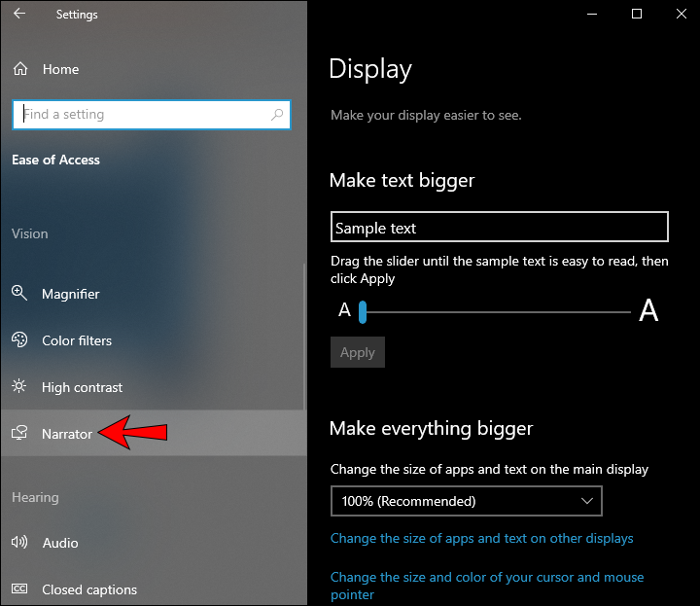Click the large A at slider end

click(x=648, y=310)
